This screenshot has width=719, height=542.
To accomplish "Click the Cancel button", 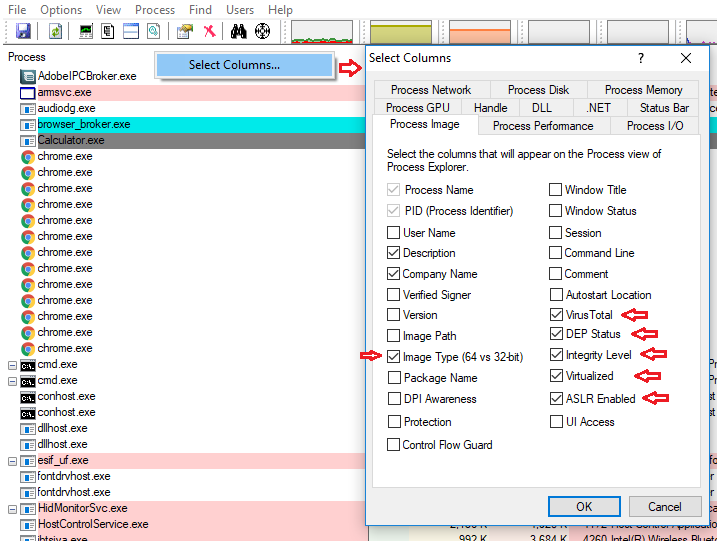I will pos(664,507).
